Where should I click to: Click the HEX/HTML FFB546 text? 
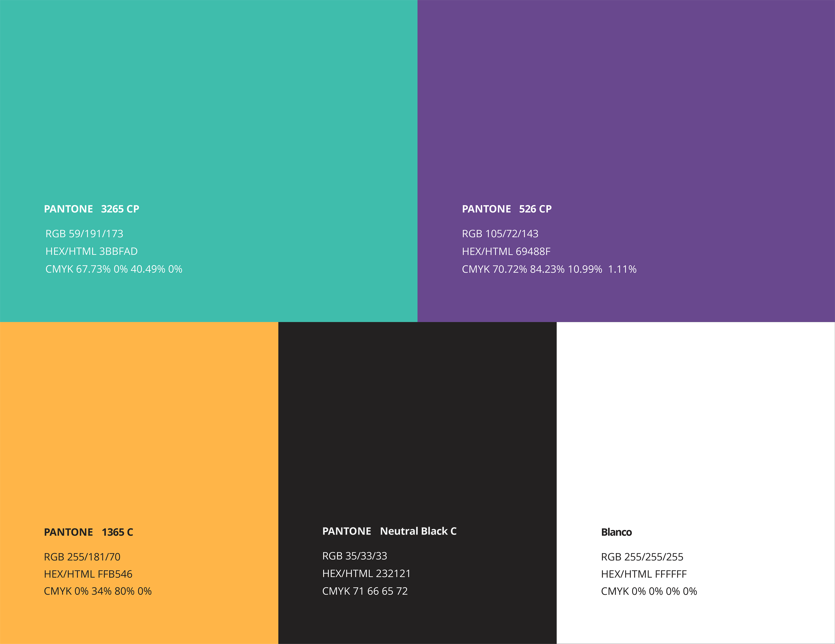tap(88, 574)
